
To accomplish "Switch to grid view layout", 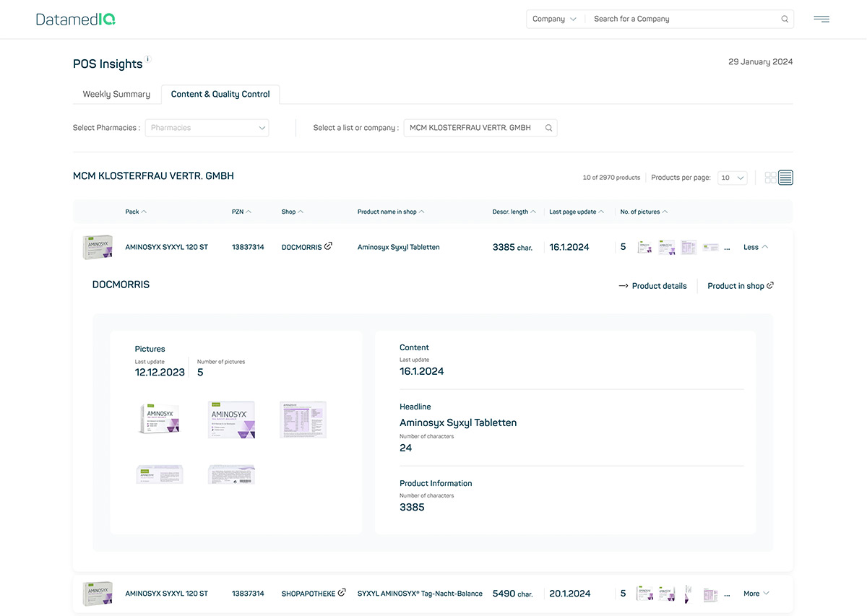I will click(771, 178).
